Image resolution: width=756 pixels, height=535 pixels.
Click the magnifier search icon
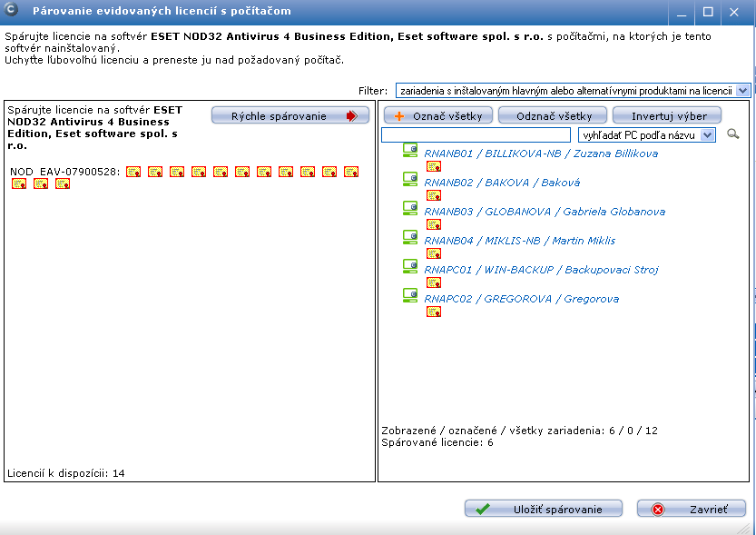click(x=733, y=134)
